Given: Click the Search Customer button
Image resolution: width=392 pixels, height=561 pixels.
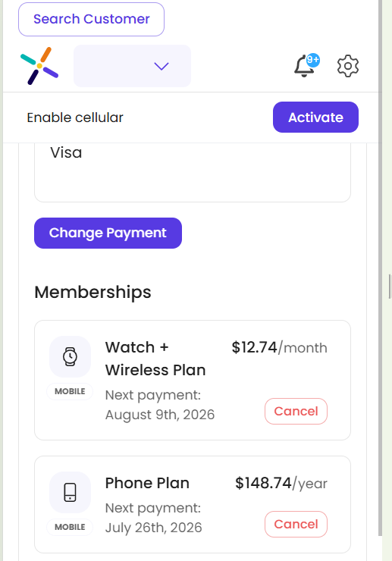Looking at the screenshot, I should pos(91,19).
